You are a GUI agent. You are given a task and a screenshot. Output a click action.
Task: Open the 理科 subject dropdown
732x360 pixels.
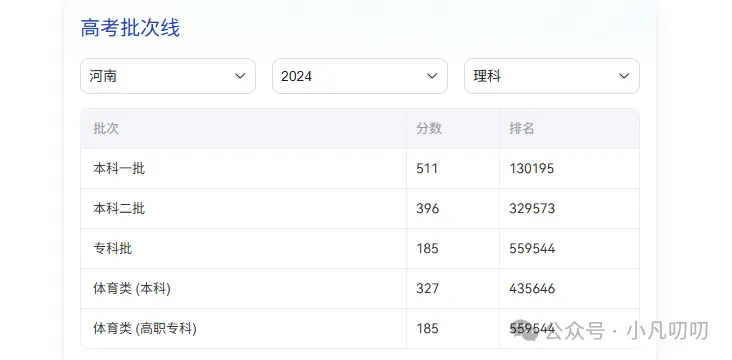click(551, 76)
